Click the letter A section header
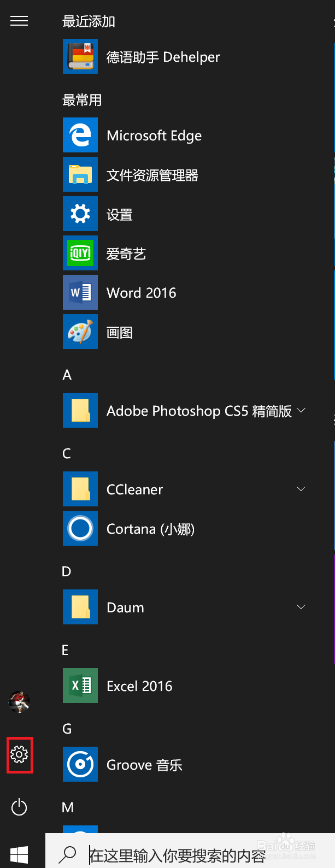 click(x=67, y=375)
